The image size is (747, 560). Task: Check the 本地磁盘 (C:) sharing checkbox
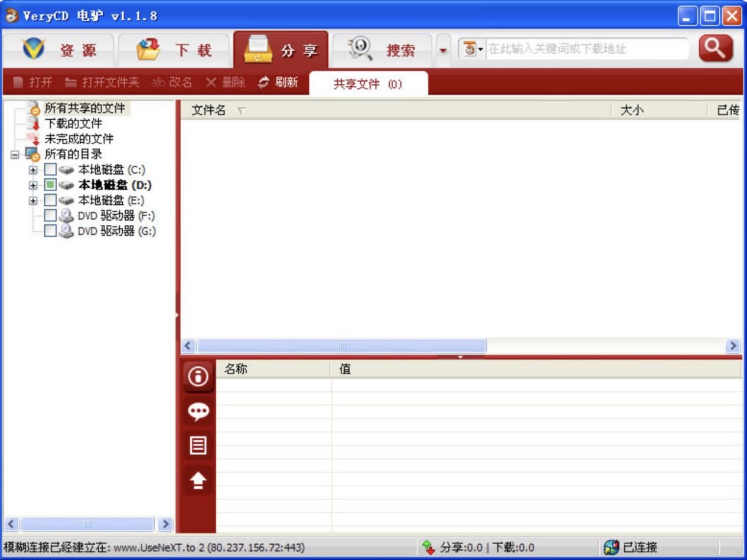pos(50,169)
